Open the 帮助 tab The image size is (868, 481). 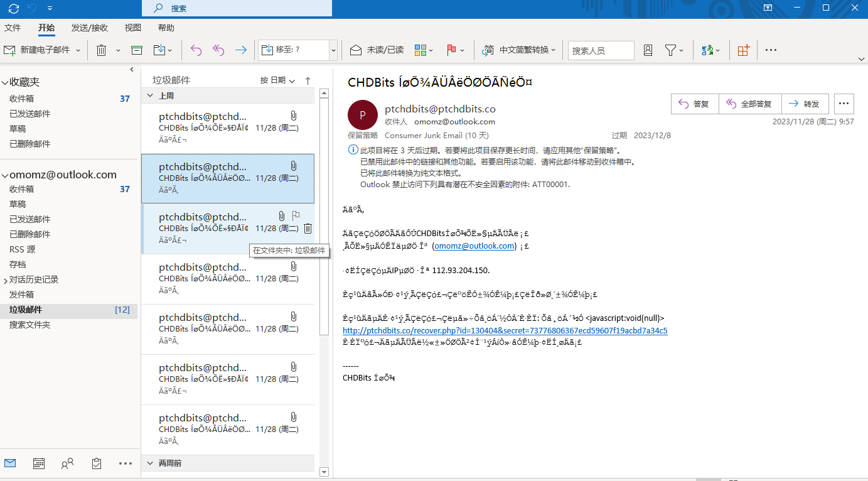coord(166,28)
